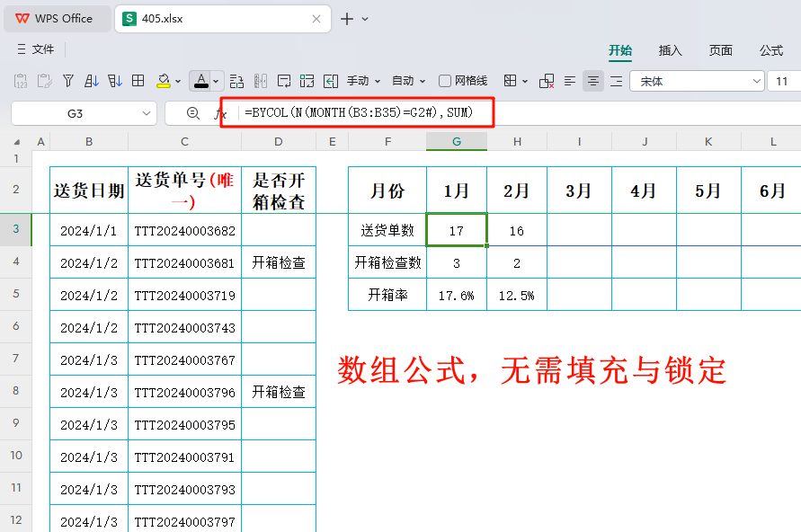Viewport: 801px width, 532px height.
Task: Click the font size box showing 11
Action: point(784,81)
